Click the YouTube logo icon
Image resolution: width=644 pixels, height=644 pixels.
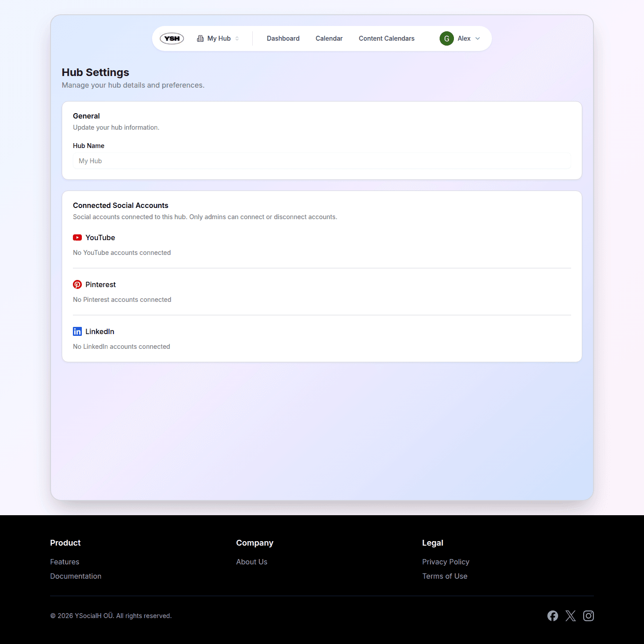tap(77, 237)
